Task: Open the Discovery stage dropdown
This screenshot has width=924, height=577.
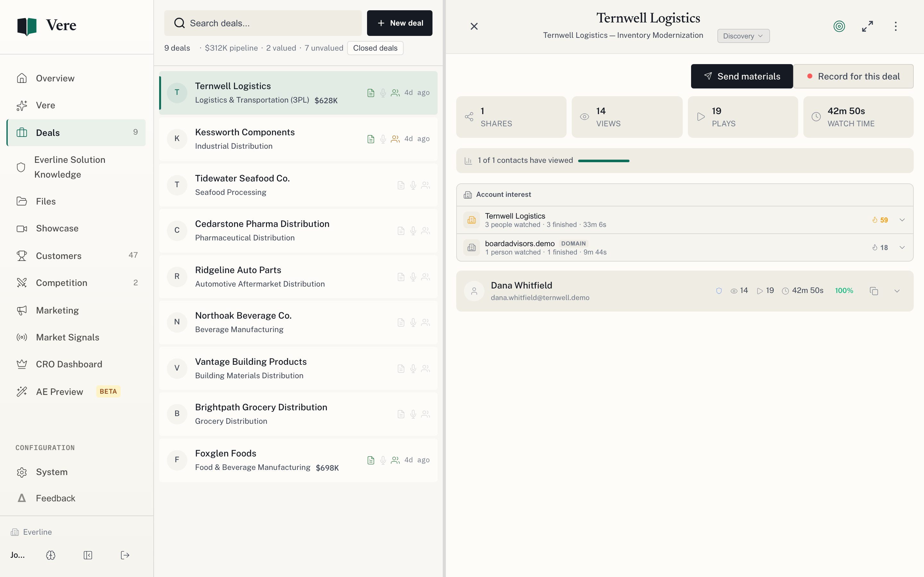Action: point(743,36)
